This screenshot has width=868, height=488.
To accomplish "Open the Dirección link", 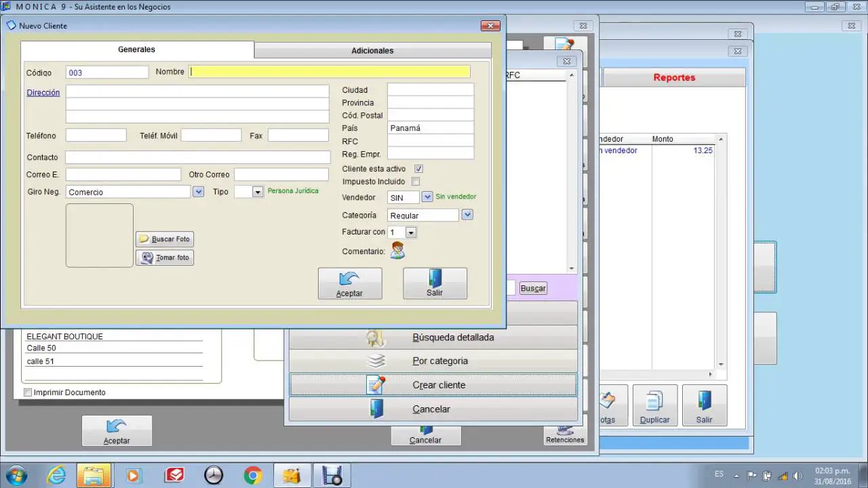I will (43, 92).
